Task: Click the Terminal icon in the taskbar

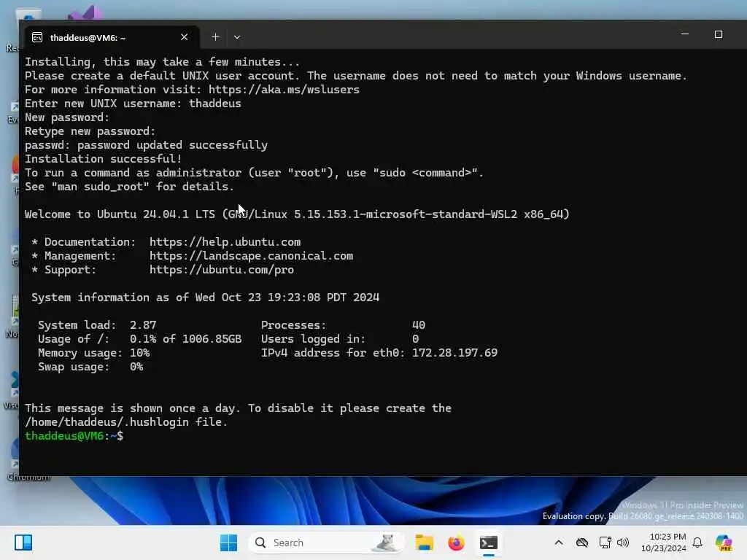Action: (488, 542)
